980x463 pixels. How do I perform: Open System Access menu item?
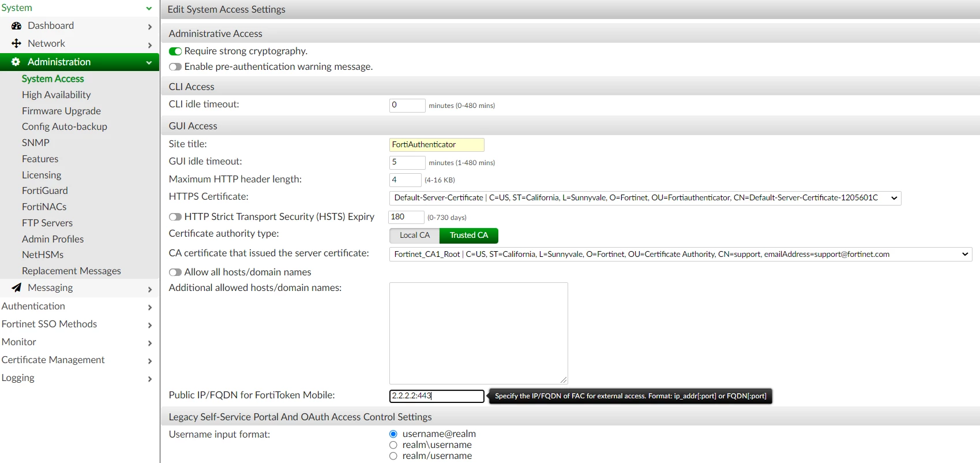point(53,79)
